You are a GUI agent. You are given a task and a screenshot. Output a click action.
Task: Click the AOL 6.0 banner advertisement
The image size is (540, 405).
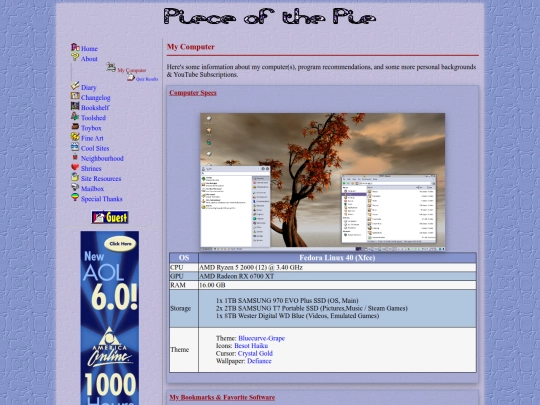pos(110,318)
